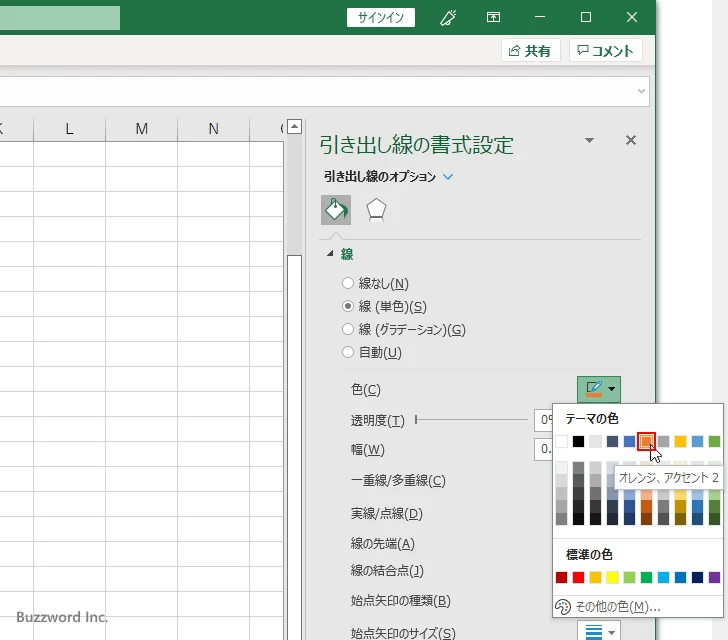The image size is (728, 640).
Task: Click the 幅(W) width input field
Action: pos(543,449)
